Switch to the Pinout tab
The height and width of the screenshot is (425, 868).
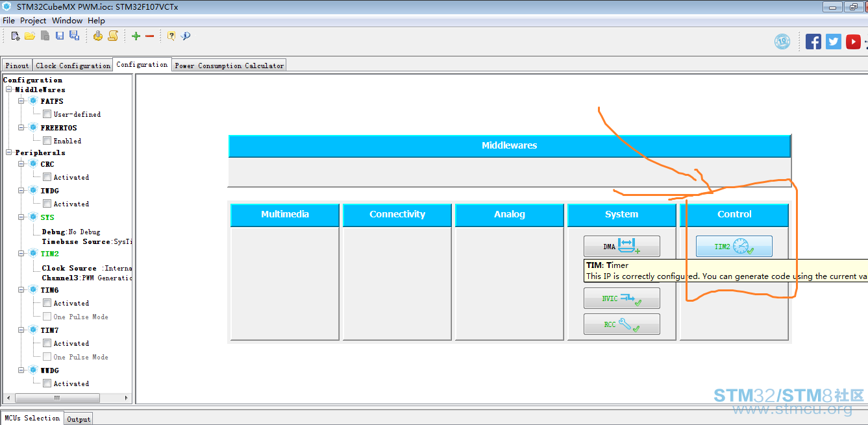(17, 66)
